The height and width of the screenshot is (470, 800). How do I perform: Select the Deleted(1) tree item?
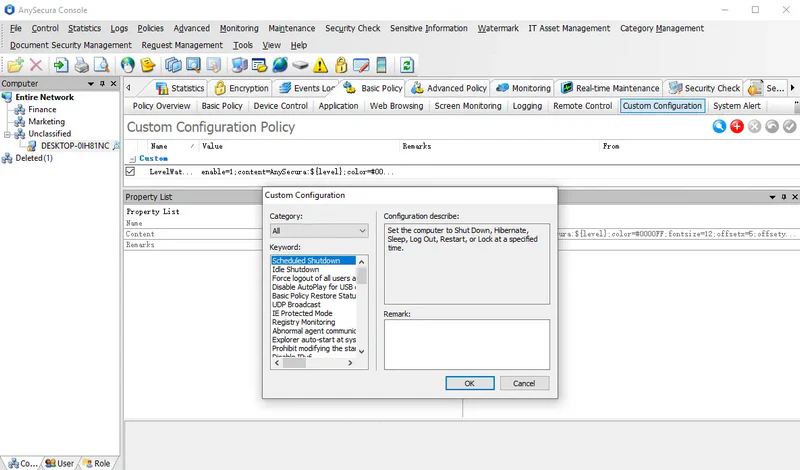click(34, 158)
